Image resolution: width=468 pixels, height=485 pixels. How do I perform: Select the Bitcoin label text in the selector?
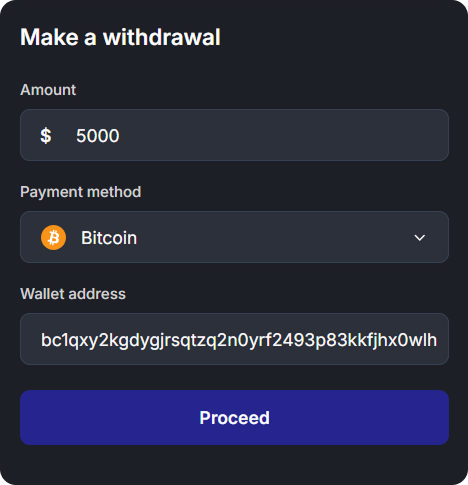pyautogui.click(x=109, y=238)
